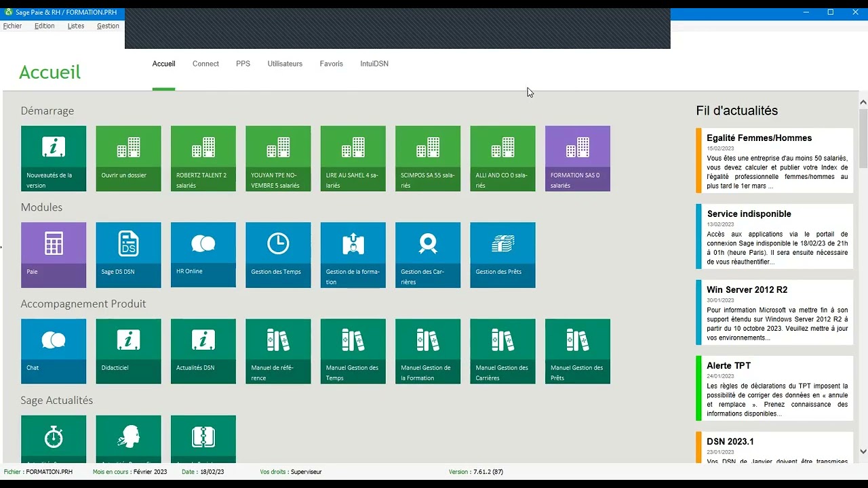
Task: Click the Ouvrir un dossier tile
Action: coord(128,159)
